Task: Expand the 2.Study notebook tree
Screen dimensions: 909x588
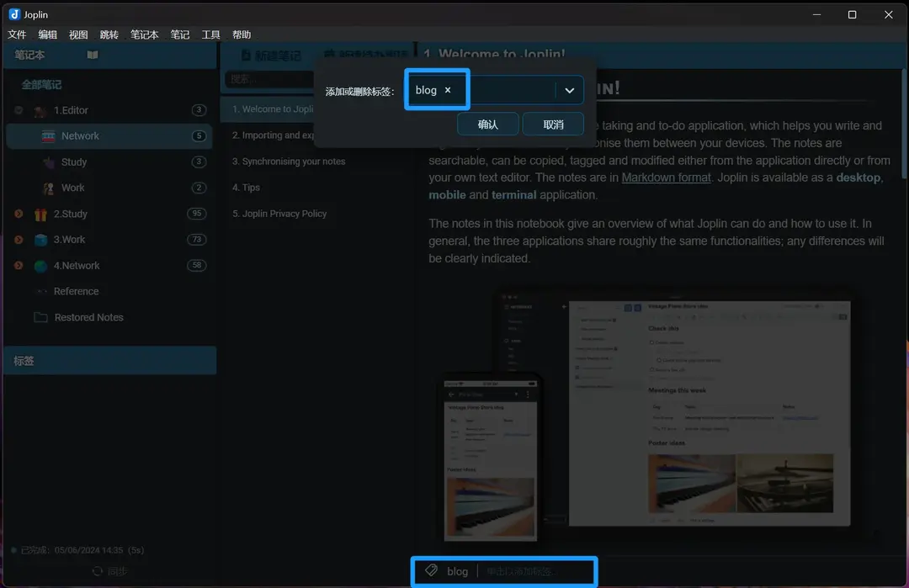Action: [18, 214]
